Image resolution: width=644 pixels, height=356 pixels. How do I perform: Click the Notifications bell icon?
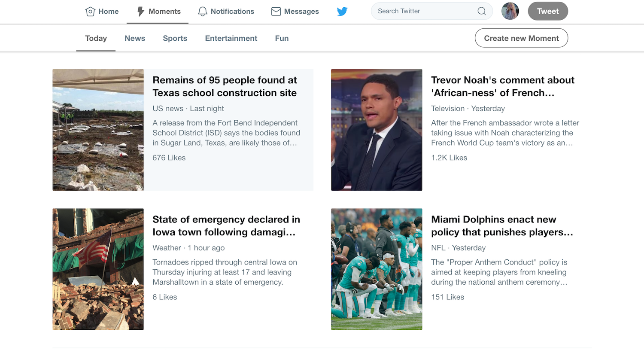203,12
